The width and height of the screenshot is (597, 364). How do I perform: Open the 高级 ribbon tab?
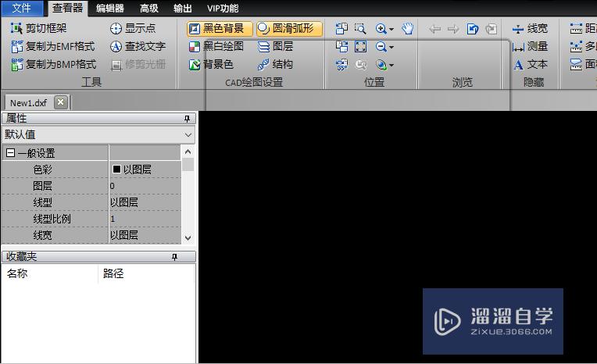[149, 8]
